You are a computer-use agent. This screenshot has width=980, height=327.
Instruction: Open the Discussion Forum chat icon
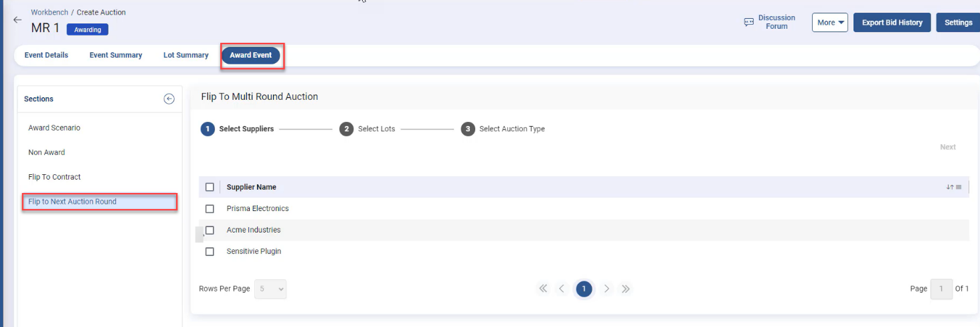click(x=749, y=22)
